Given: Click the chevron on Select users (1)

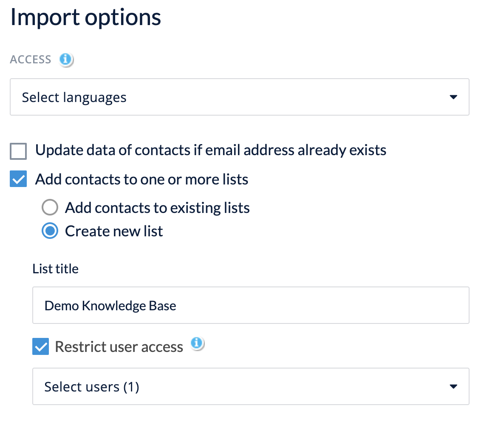Looking at the screenshot, I should coord(453,386).
